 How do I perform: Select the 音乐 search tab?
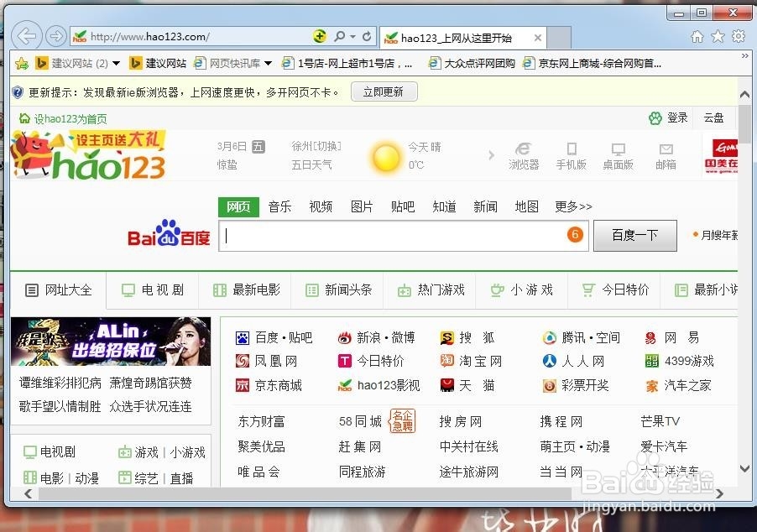click(x=280, y=206)
